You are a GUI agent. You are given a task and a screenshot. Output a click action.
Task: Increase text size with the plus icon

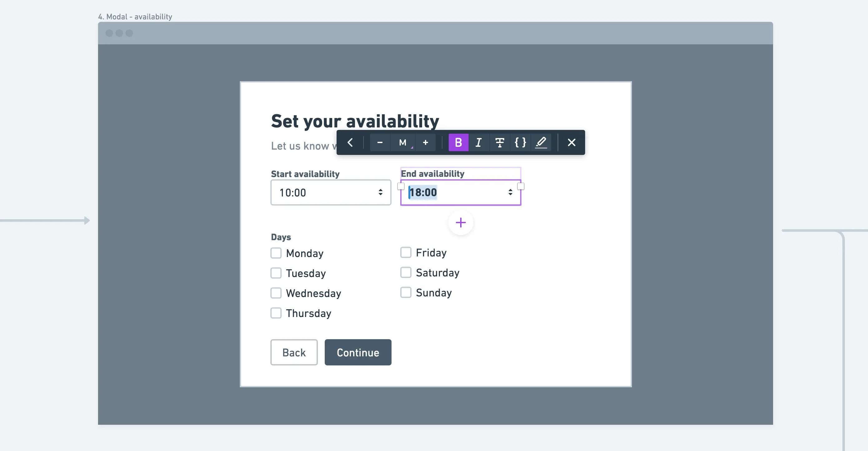426,143
